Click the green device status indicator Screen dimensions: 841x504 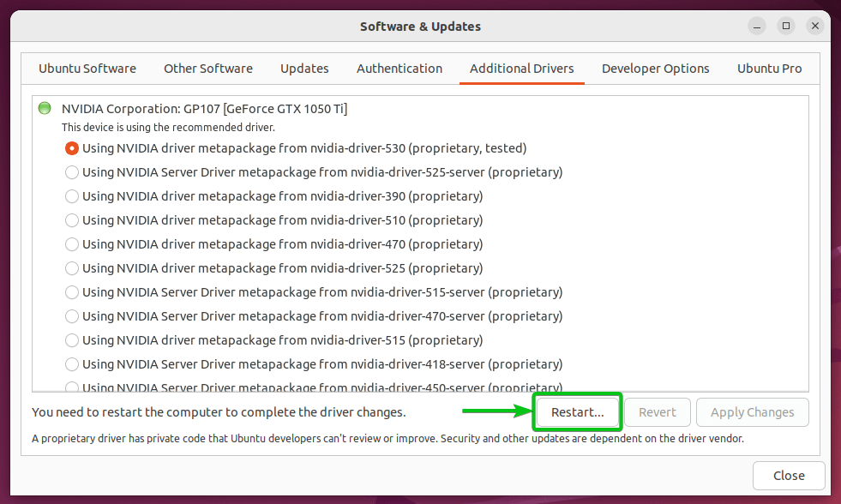click(45, 108)
